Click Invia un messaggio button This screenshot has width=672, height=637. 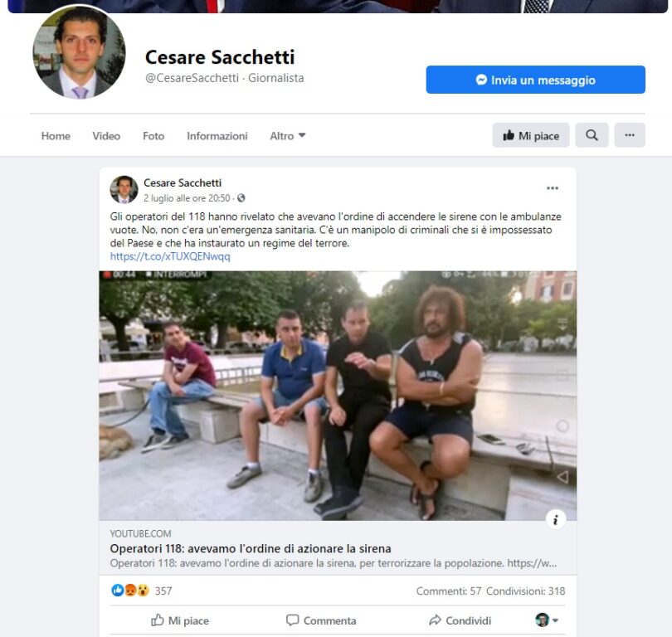(x=535, y=80)
